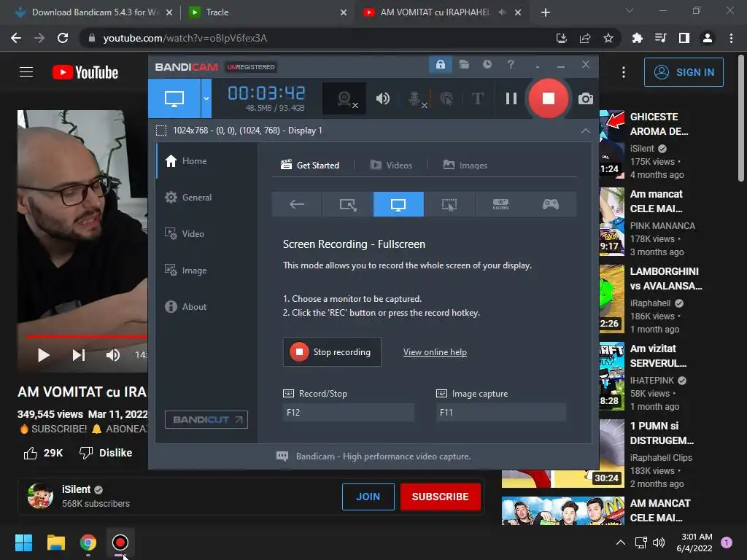Open iSilent channel avatar
The width and height of the screenshot is (747, 560).
[x=40, y=496]
